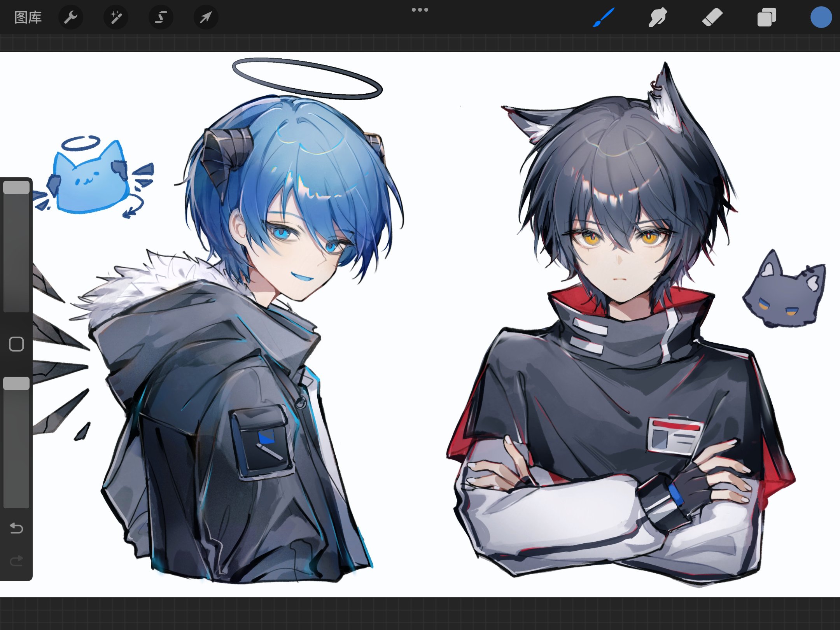Select the Brush paint tool
The image size is (840, 630).
coord(603,17)
